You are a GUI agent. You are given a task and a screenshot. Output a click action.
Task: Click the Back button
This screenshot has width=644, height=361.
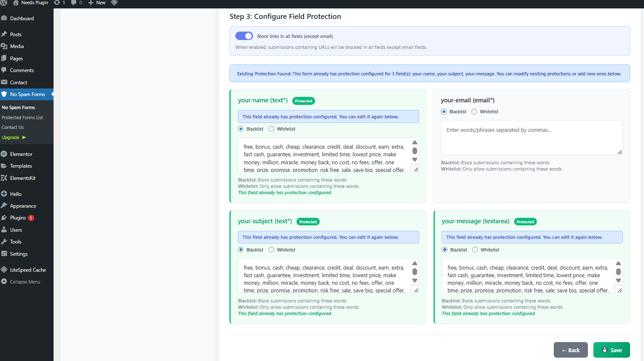570,350
